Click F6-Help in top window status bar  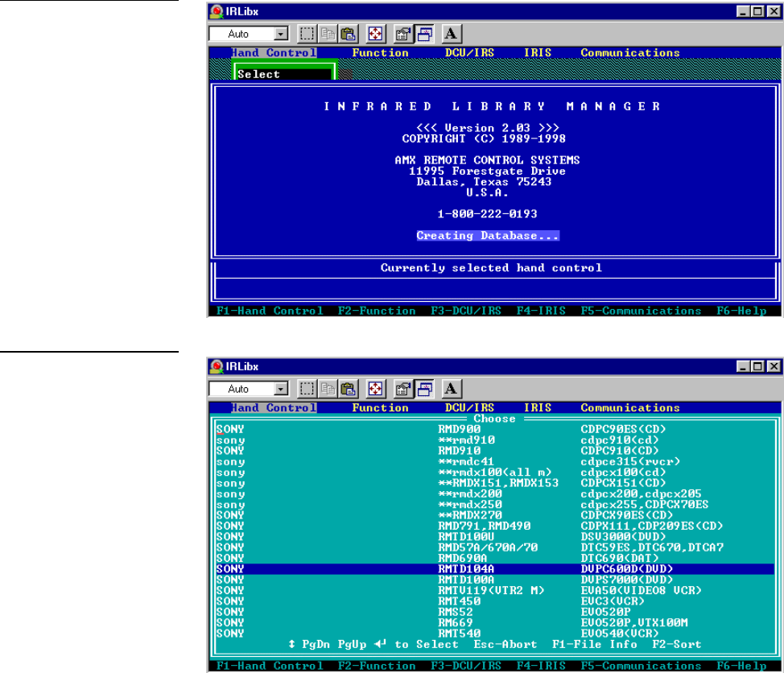click(x=741, y=311)
